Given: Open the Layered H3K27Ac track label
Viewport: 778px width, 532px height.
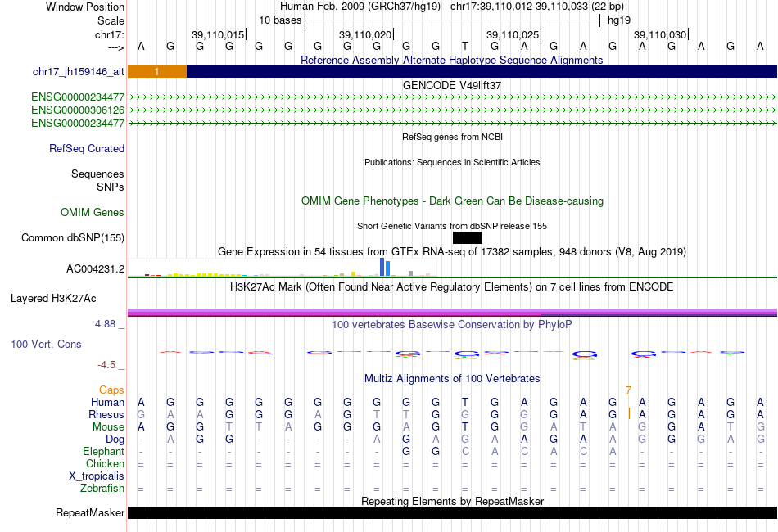Looking at the screenshot, I should 53,299.
